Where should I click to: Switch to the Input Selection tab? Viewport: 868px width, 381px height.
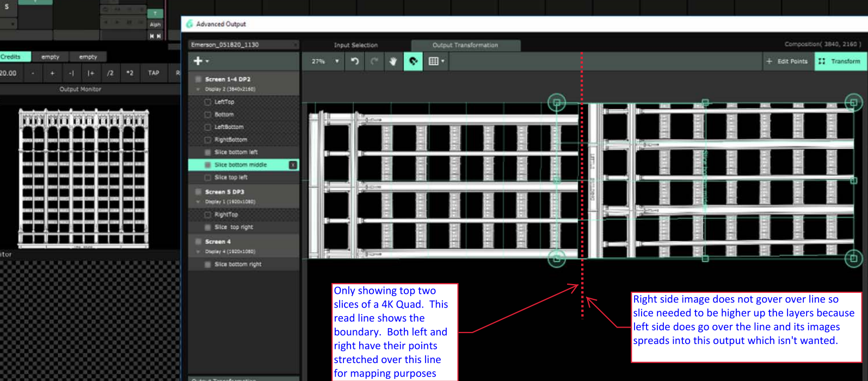click(x=355, y=45)
